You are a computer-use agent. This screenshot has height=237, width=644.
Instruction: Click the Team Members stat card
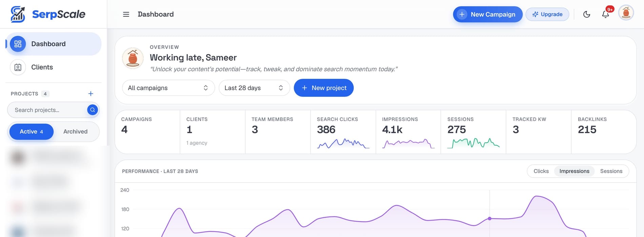(278, 132)
